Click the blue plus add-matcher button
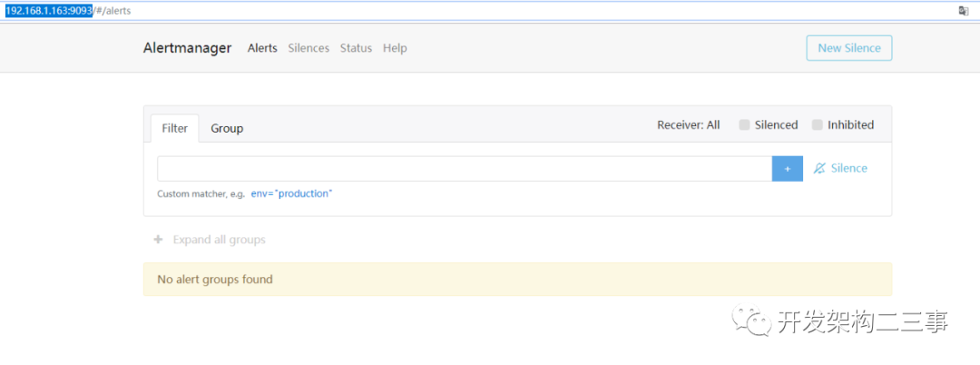Viewport: 980px width, 365px height. tap(787, 169)
